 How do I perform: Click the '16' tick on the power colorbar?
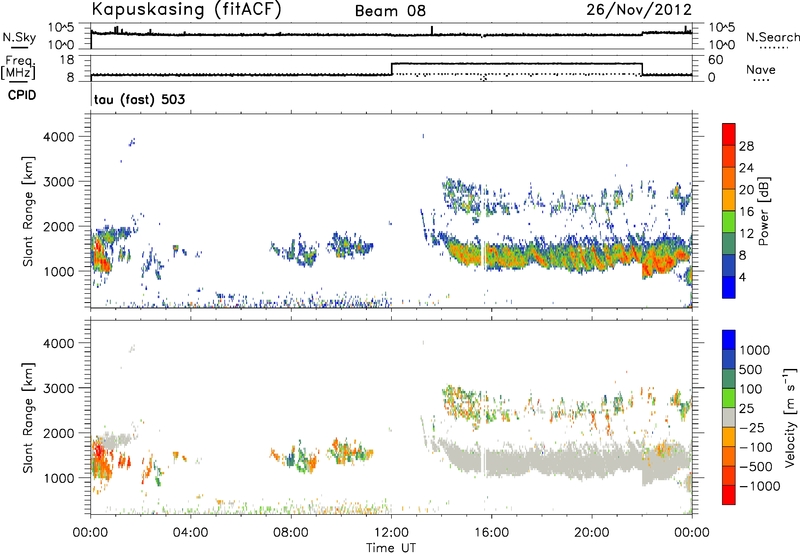click(746, 212)
